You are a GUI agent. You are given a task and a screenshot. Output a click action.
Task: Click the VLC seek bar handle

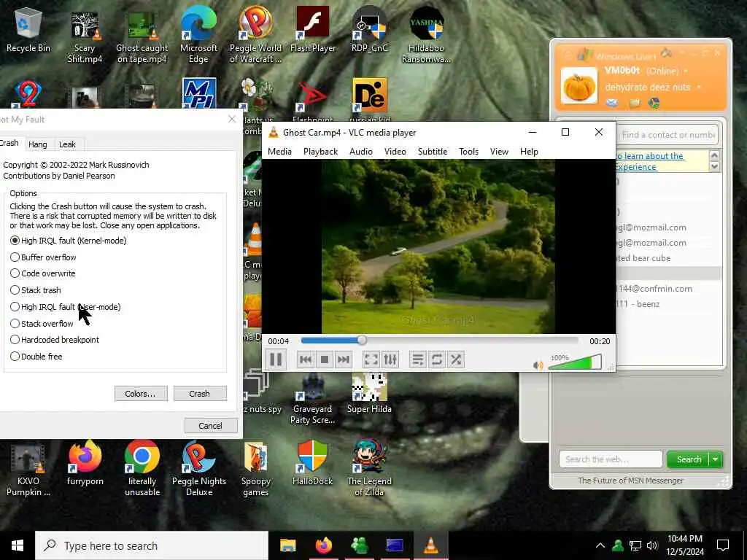point(362,340)
